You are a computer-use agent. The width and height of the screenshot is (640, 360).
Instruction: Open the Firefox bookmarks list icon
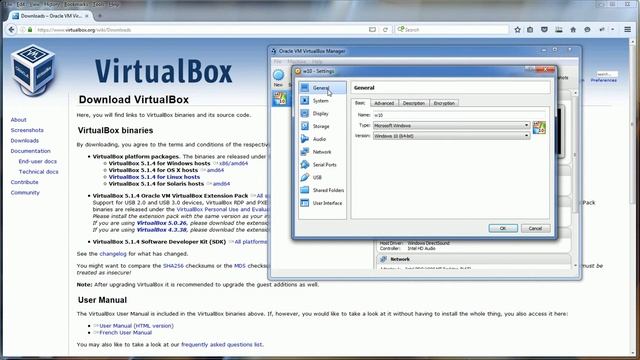click(x=530, y=29)
